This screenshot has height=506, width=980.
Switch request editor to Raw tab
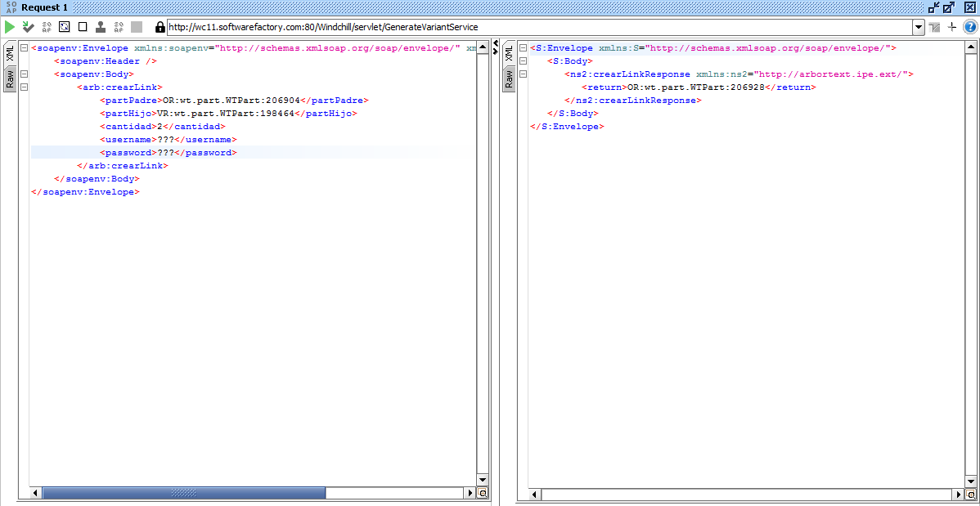point(10,78)
